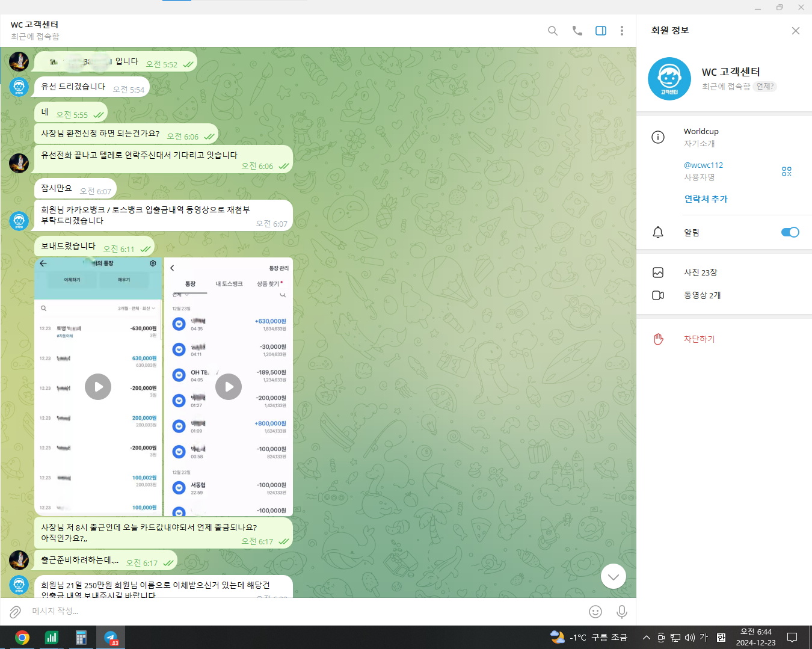Open the three-dot chat options menu
The height and width of the screenshot is (649, 812).
click(x=621, y=31)
